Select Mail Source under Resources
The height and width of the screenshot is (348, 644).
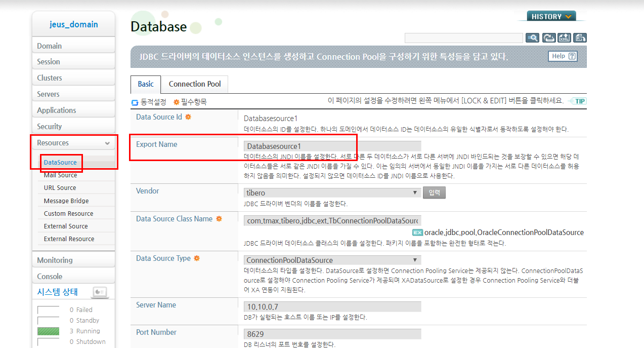click(61, 175)
